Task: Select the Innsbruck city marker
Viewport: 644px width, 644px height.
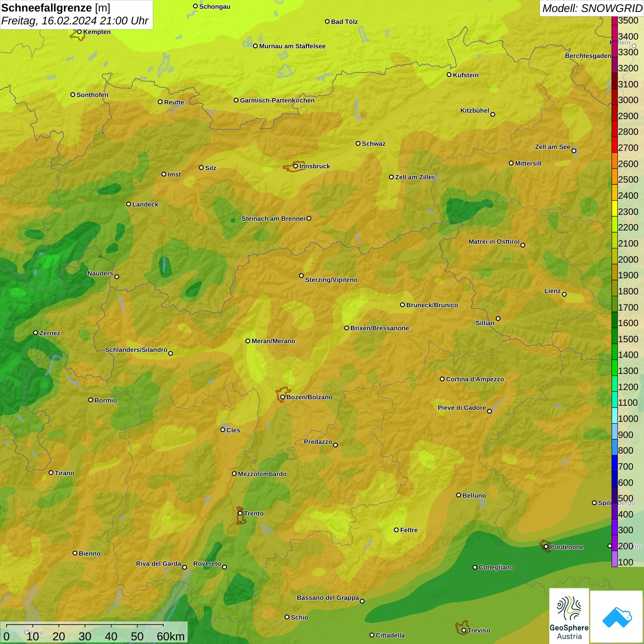Action: coord(296,166)
